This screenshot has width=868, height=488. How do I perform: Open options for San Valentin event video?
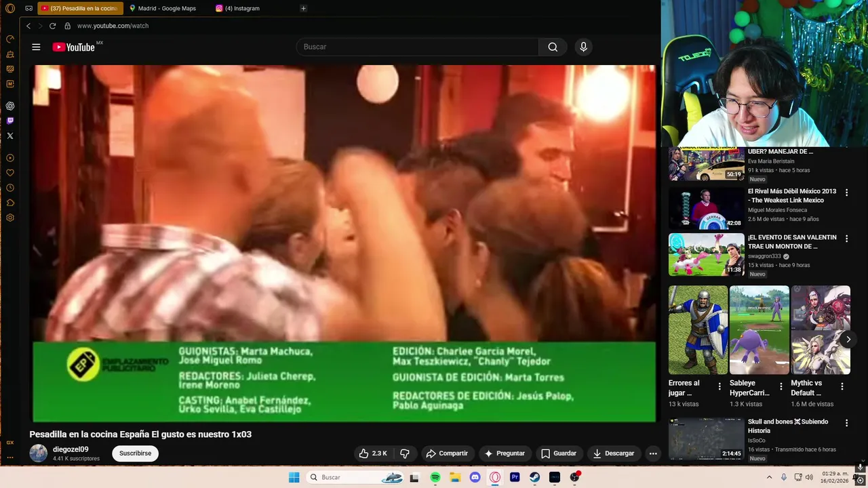click(x=846, y=239)
